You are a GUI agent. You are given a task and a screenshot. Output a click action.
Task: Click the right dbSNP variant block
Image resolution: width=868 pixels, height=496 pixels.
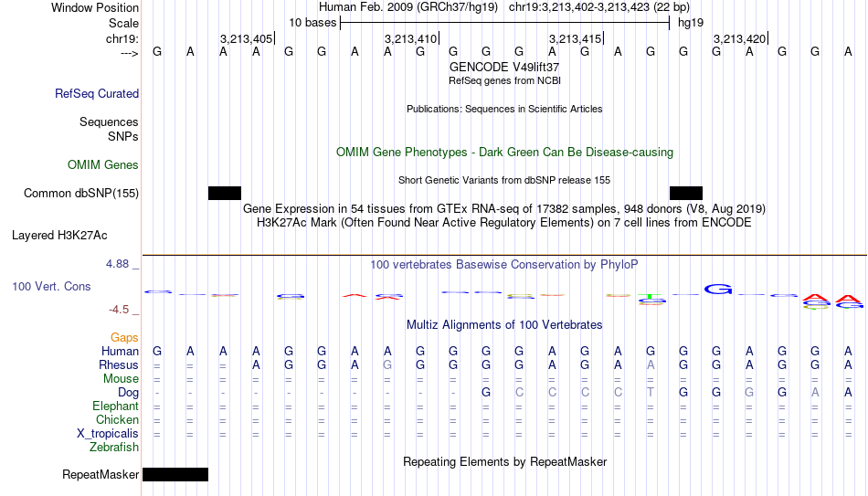tap(686, 194)
